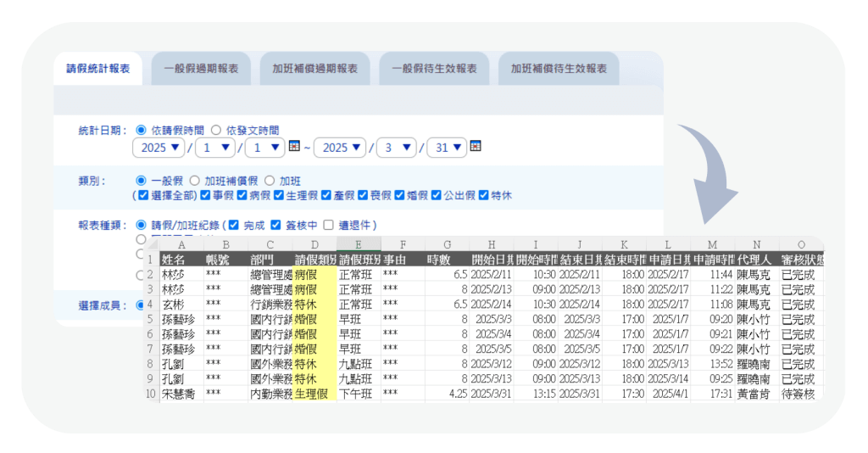Image resolution: width=868 pixels, height=453 pixels.
Task: Toggle the 特休 leave type checkbox
Action: pyautogui.click(x=484, y=196)
